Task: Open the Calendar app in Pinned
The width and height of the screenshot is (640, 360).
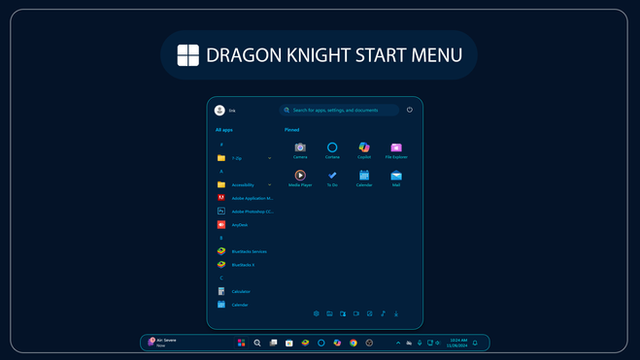Action: [364, 178]
